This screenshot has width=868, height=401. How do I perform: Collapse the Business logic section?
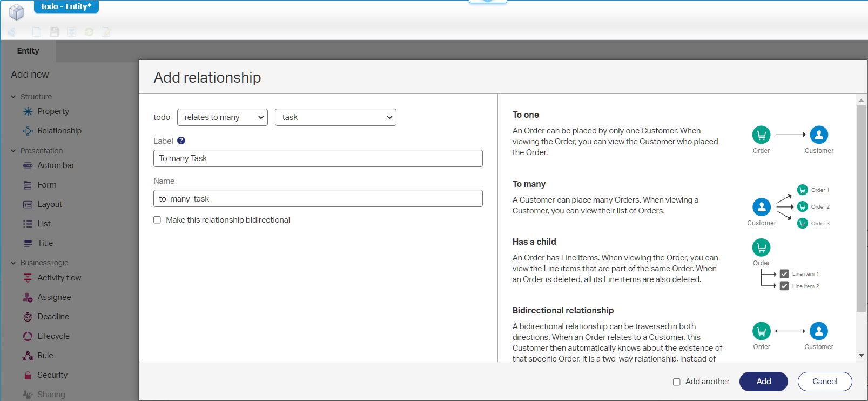coord(14,263)
